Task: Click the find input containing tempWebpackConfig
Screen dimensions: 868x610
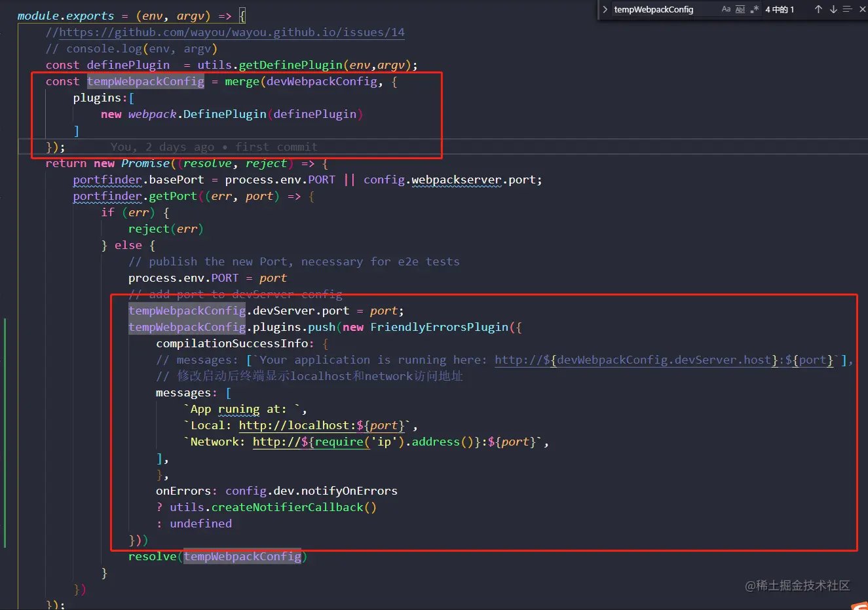Action: (x=664, y=9)
